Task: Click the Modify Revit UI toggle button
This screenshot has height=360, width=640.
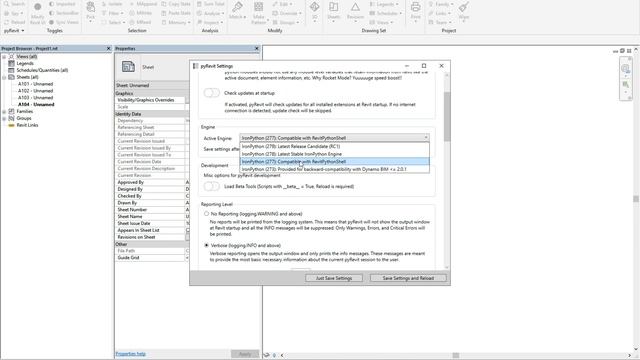Action: click(x=38, y=13)
